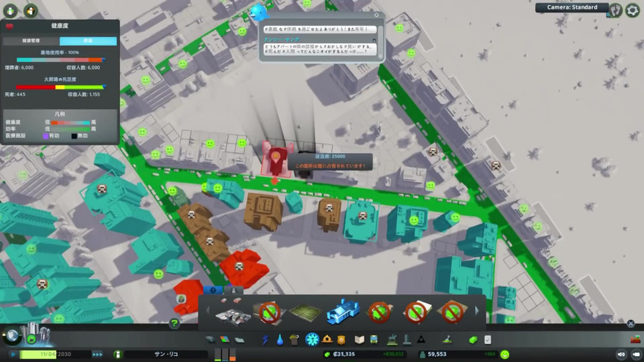This screenshot has height=362, width=644.
Task: Close the build panel with X
Action: pyautogui.click(x=631, y=323)
